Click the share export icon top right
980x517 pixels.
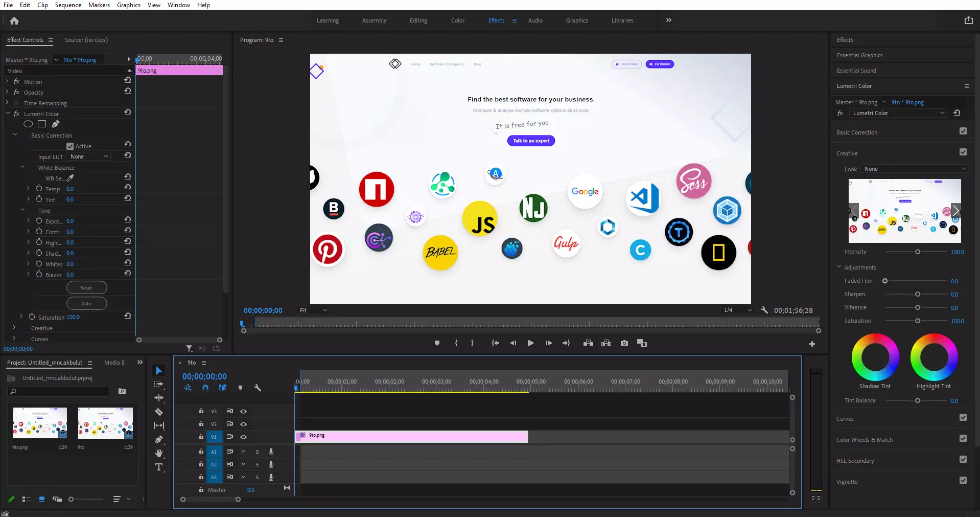click(x=968, y=20)
